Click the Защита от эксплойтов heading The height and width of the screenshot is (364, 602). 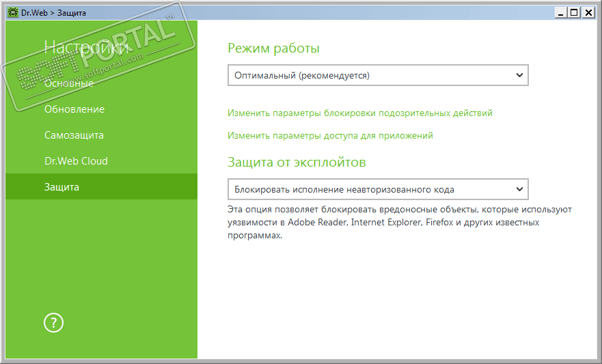[x=297, y=163]
